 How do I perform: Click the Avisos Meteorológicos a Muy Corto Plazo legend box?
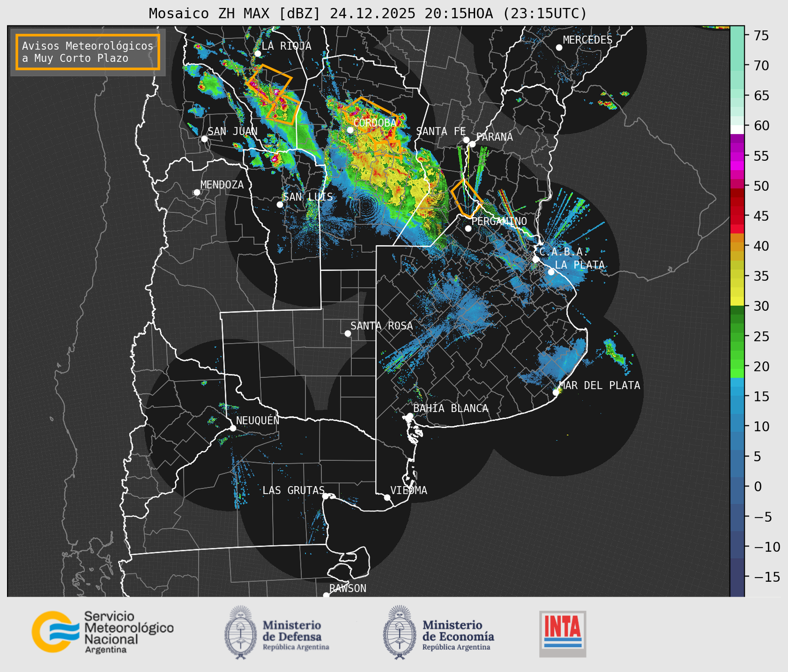coord(88,52)
